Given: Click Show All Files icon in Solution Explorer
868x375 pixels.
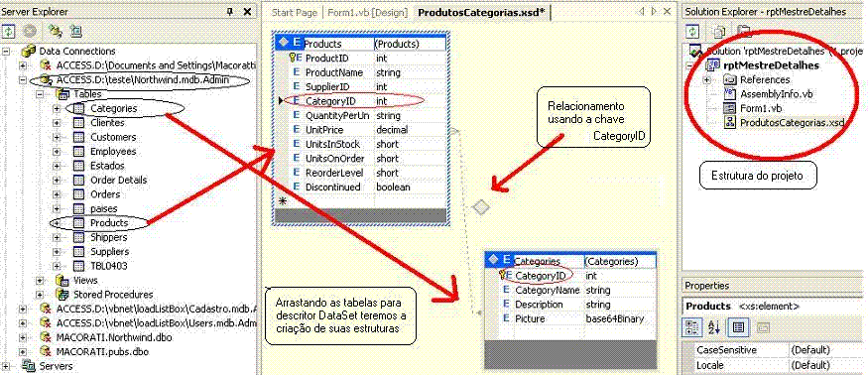Looking at the screenshot, I should [719, 31].
